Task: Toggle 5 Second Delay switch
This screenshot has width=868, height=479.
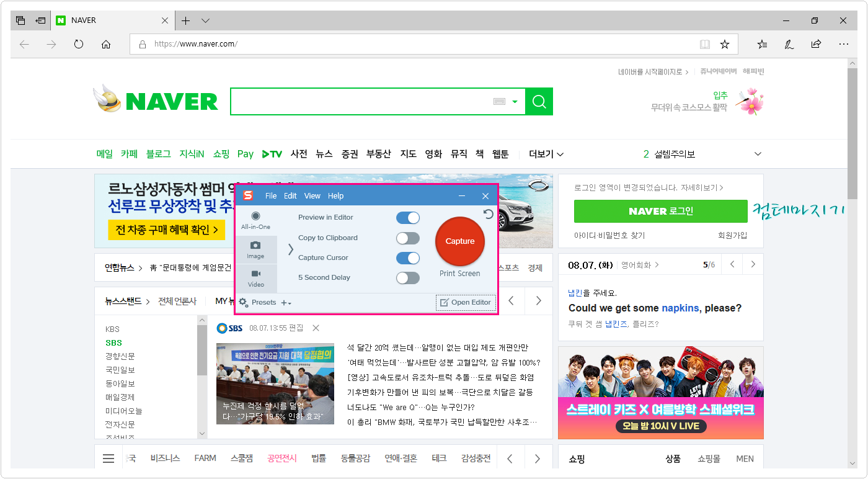Action: pos(408,277)
